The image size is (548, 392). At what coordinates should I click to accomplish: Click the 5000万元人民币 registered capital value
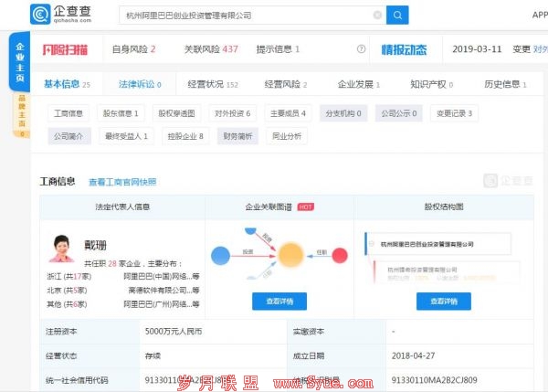coord(174,331)
